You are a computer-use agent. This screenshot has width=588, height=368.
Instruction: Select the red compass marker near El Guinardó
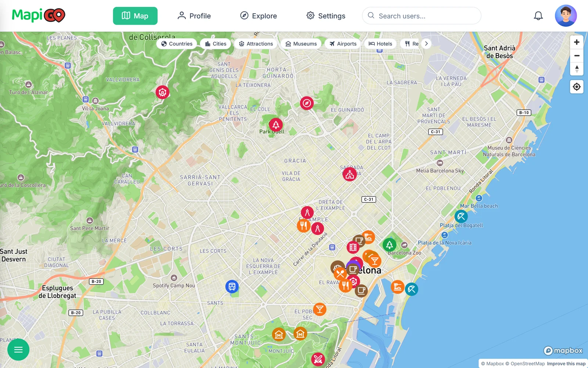tap(306, 103)
